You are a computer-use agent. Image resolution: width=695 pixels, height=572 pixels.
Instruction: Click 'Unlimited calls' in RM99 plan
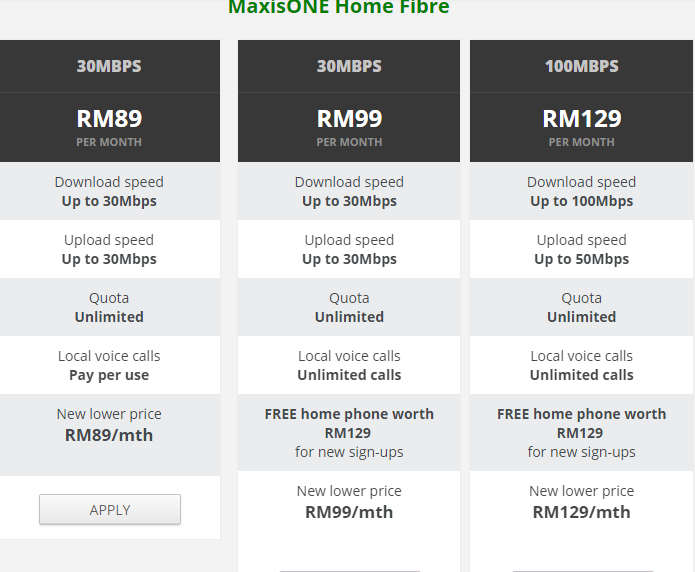(x=349, y=375)
